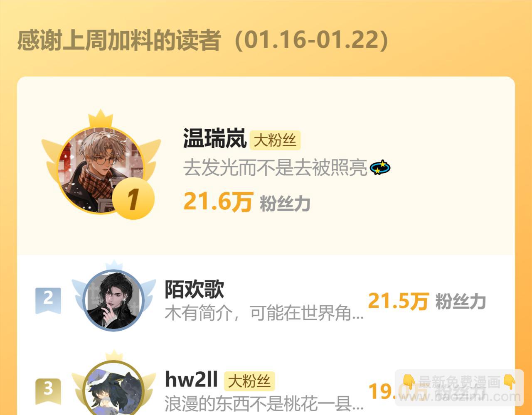Select the 大粉丝 badge beside 温瑞岚
532x415 pixels.
[275, 140]
